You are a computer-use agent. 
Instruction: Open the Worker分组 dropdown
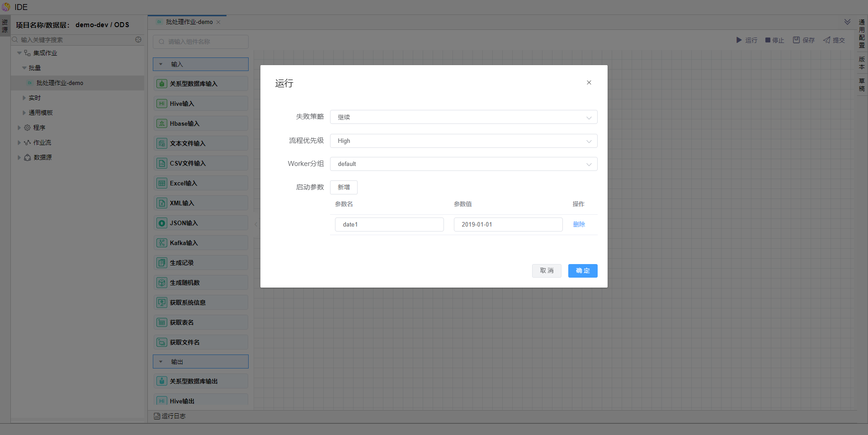coord(463,164)
